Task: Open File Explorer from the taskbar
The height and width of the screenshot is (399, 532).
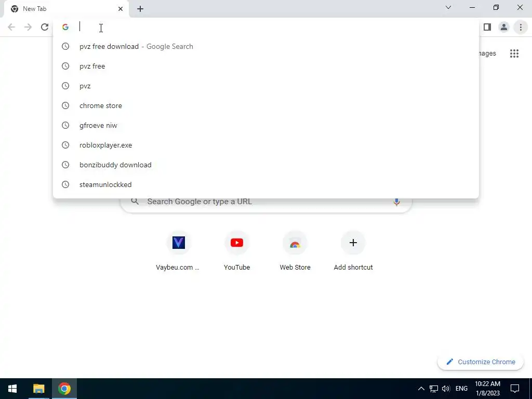Action: tap(38, 389)
